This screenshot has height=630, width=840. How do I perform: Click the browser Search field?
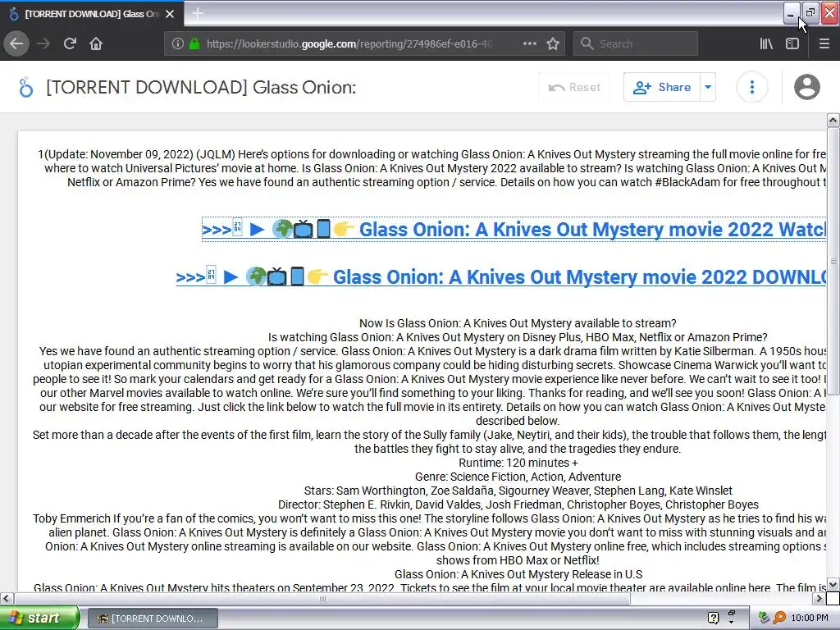coord(636,44)
